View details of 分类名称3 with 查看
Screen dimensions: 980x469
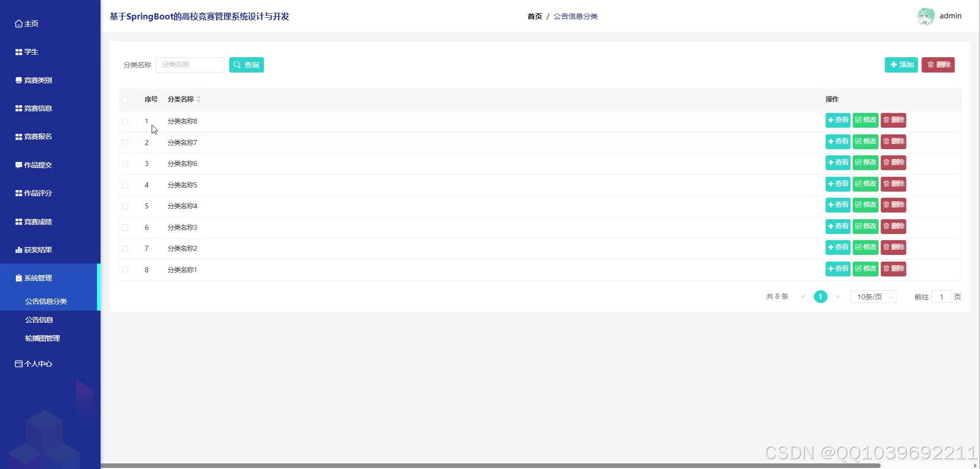(838, 226)
